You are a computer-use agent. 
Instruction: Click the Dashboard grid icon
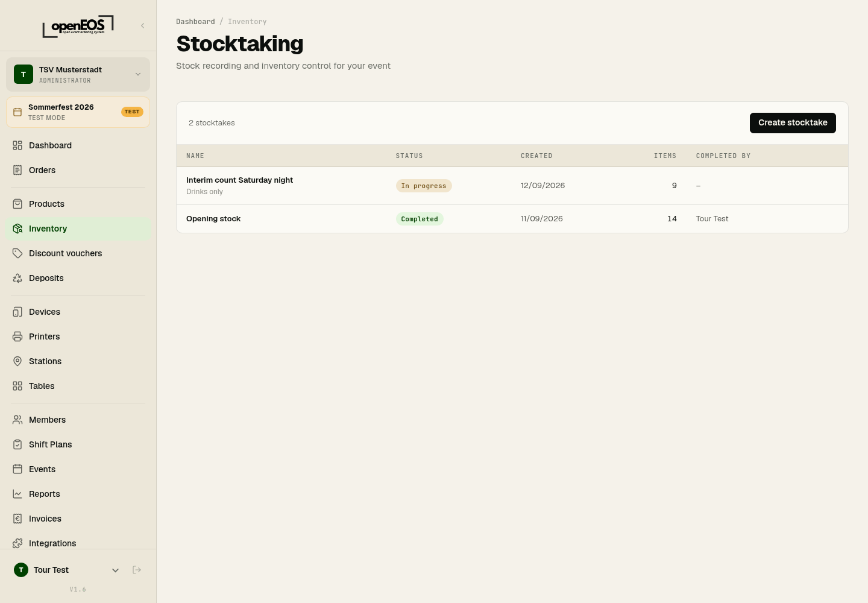point(17,145)
